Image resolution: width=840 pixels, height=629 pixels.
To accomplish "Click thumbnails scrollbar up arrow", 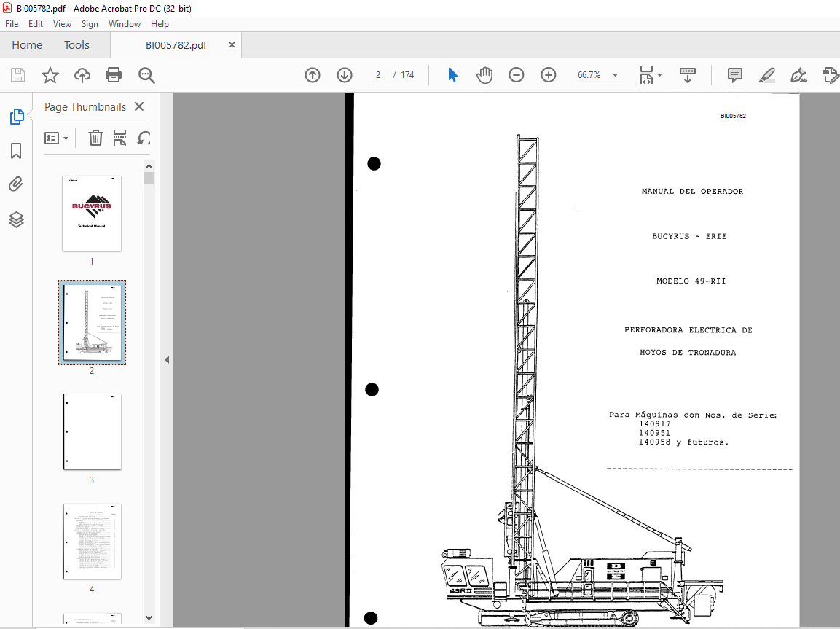I will pyautogui.click(x=149, y=166).
